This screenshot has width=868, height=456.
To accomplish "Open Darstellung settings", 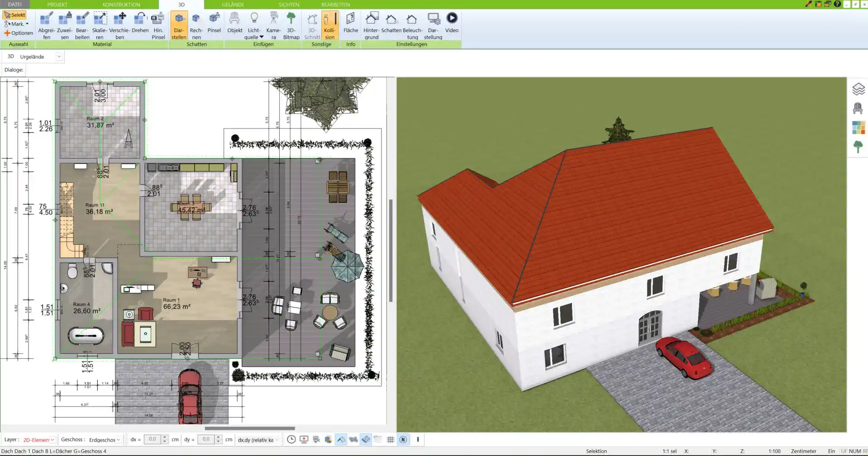I will pyautogui.click(x=433, y=26).
